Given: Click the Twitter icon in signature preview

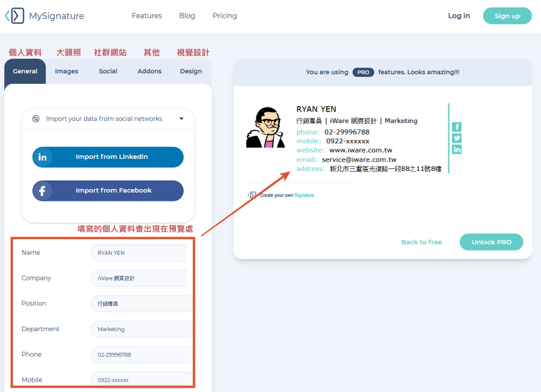Looking at the screenshot, I should [457, 139].
